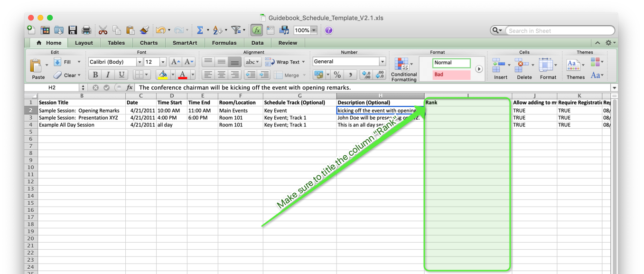
Task: Align text left
Action: point(208,75)
